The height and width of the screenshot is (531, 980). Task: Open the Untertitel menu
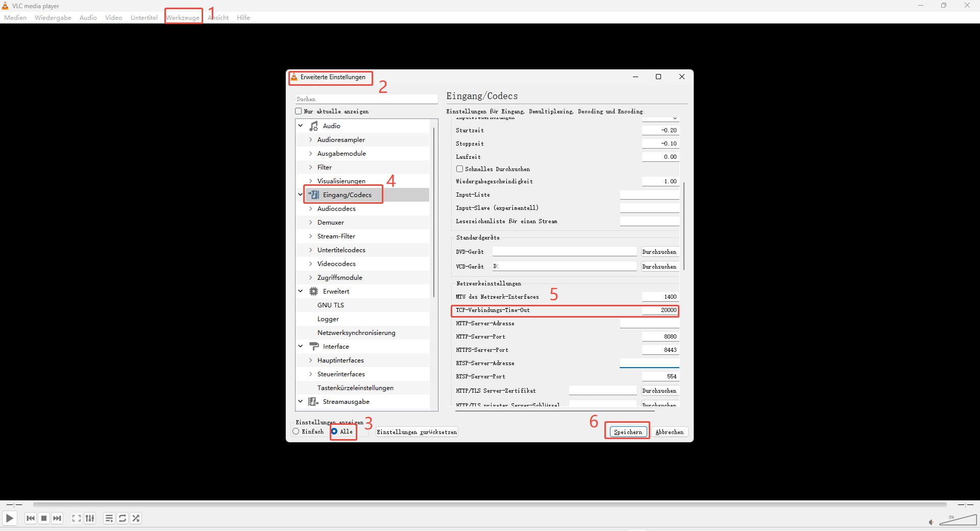tap(144, 17)
